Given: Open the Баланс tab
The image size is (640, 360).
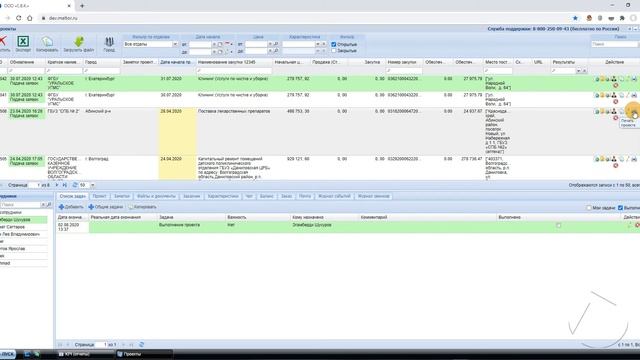Looking at the screenshot, I should pos(267,196).
